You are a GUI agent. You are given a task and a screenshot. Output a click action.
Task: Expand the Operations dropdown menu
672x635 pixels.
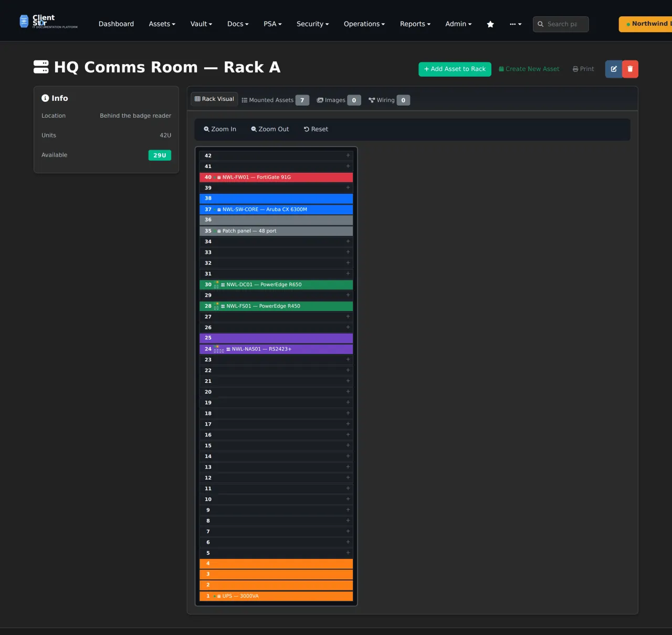364,24
